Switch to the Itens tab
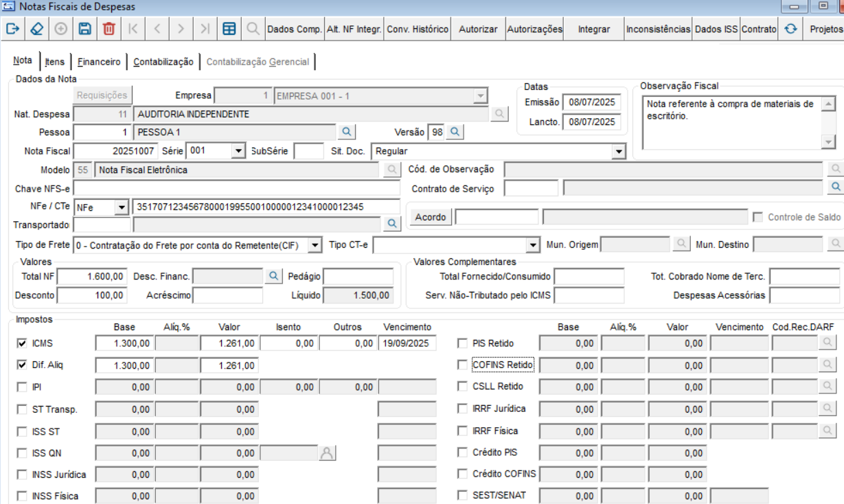The height and width of the screenshot is (504, 844). coord(55,62)
